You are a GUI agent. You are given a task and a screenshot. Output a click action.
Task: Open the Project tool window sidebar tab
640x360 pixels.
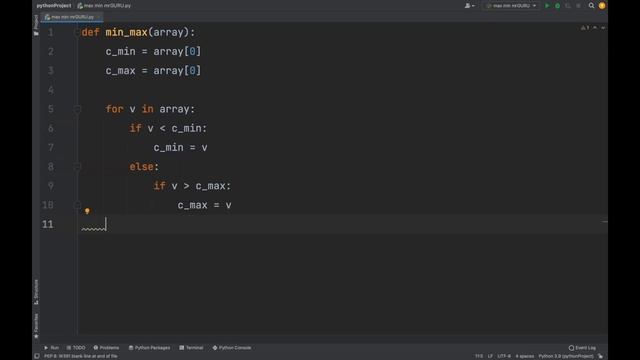coord(36,24)
